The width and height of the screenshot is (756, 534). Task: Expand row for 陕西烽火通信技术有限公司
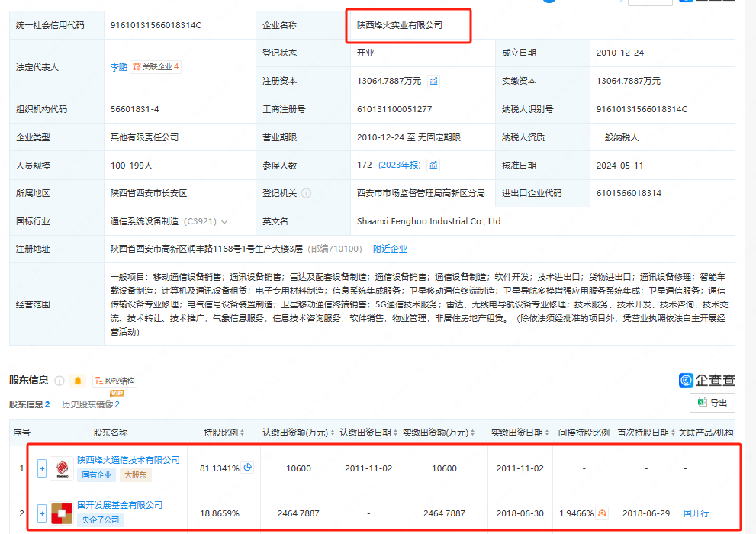point(42,468)
